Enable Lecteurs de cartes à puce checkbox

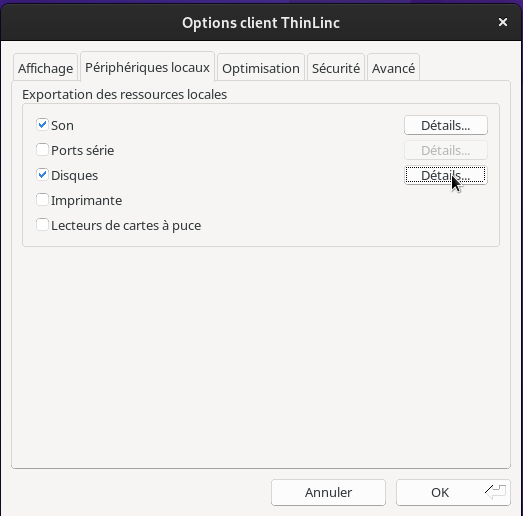[42, 225]
